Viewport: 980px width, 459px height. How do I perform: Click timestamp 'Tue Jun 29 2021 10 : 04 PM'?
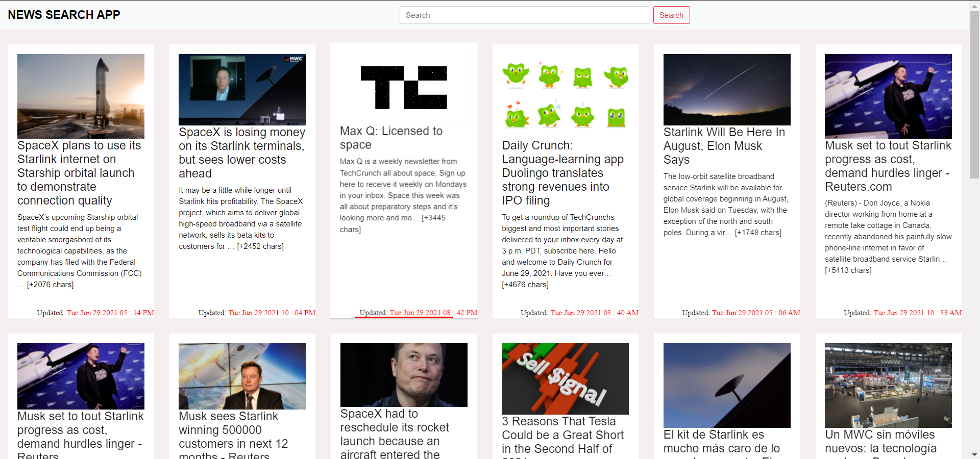click(x=272, y=313)
